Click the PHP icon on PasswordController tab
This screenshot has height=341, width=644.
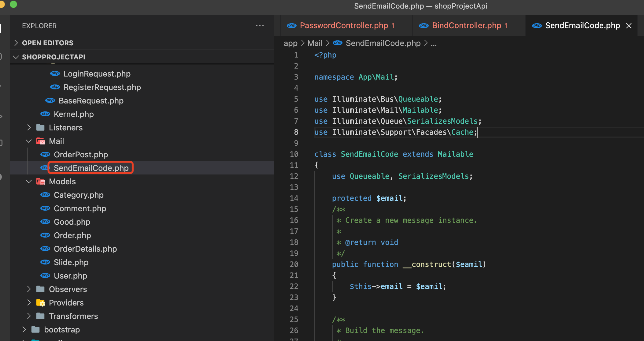(291, 26)
